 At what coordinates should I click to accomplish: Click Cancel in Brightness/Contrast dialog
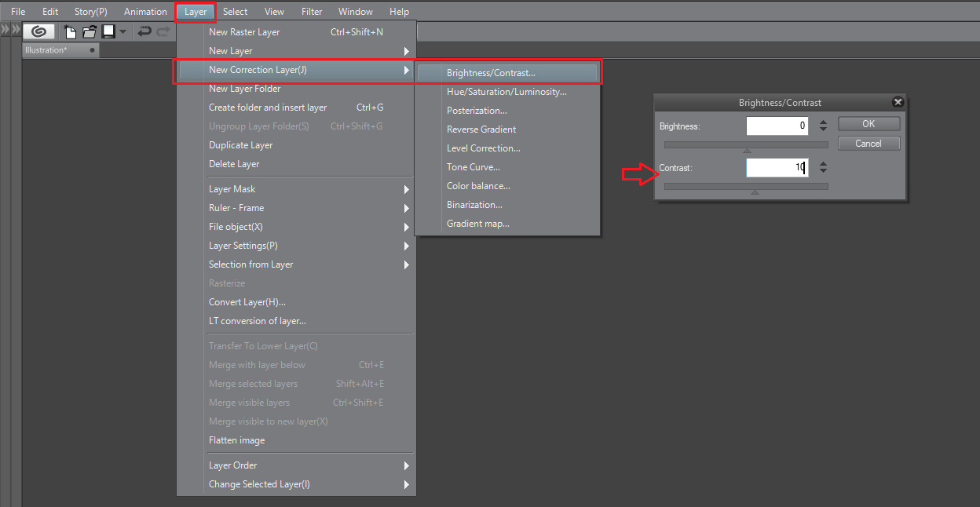coord(868,144)
